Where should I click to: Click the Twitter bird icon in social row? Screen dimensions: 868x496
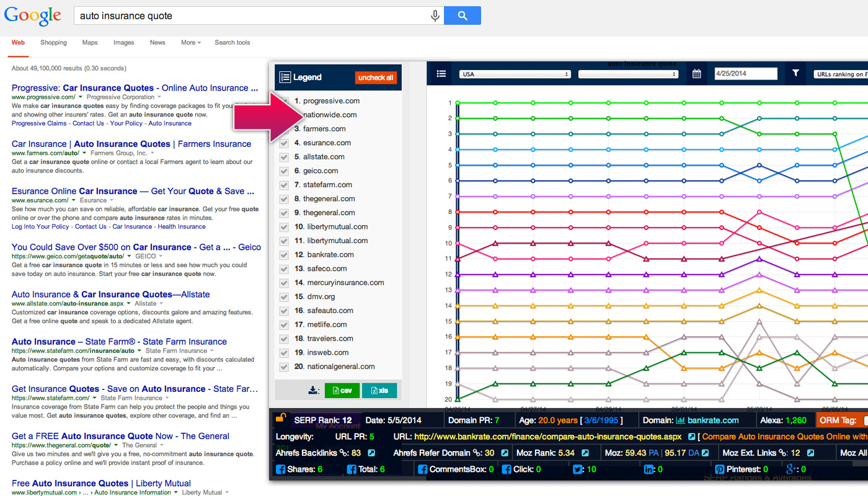[x=577, y=469]
